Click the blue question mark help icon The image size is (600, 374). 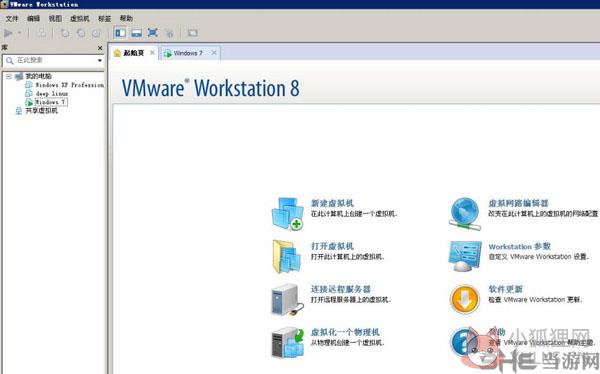click(463, 342)
